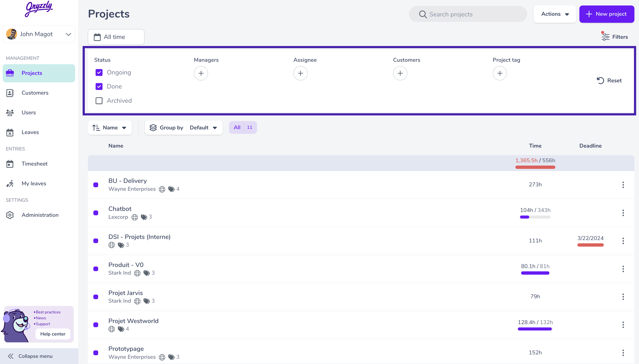Uncheck the Done status filter
Image resolution: width=639 pixels, height=364 pixels.
[99, 87]
